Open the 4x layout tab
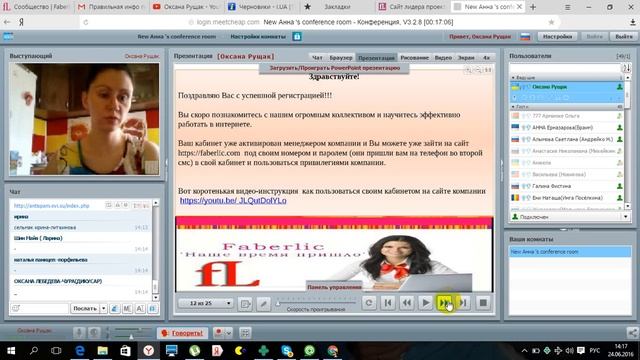 [486, 58]
